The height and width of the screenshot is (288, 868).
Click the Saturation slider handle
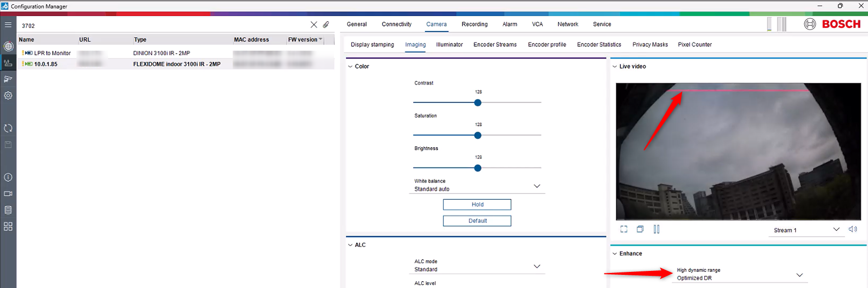tap(478, 135)
